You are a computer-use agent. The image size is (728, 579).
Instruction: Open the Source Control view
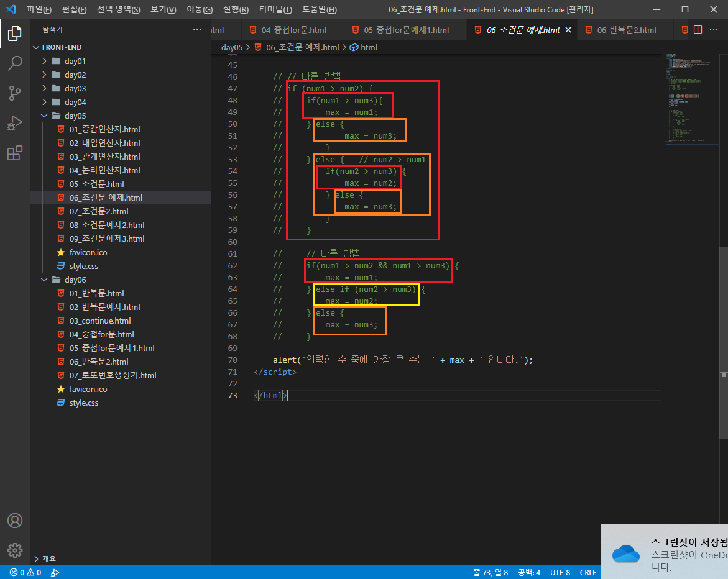tap(15, 93)
